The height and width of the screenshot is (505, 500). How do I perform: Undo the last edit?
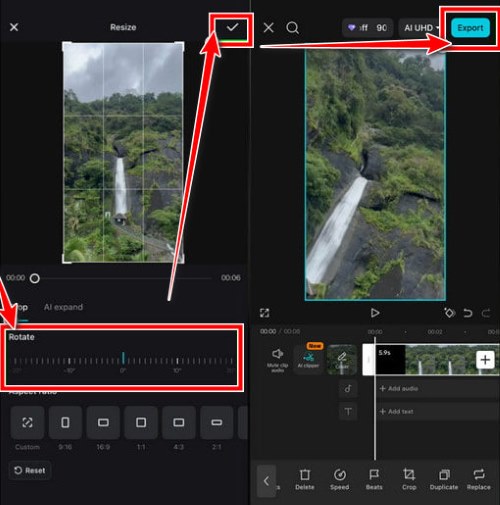click(x=468, y=313)
